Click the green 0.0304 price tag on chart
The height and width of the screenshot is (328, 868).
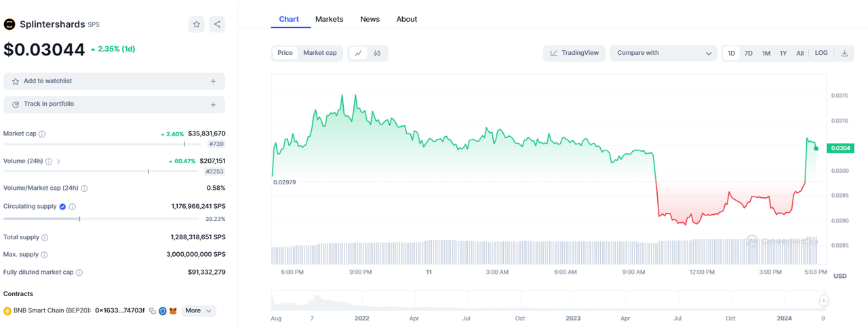[x=839, y=148]
